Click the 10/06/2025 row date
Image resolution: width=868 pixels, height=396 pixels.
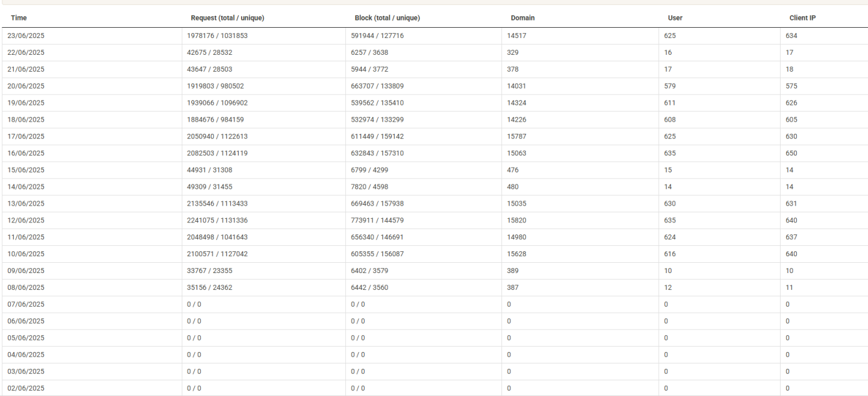point(26,255)
